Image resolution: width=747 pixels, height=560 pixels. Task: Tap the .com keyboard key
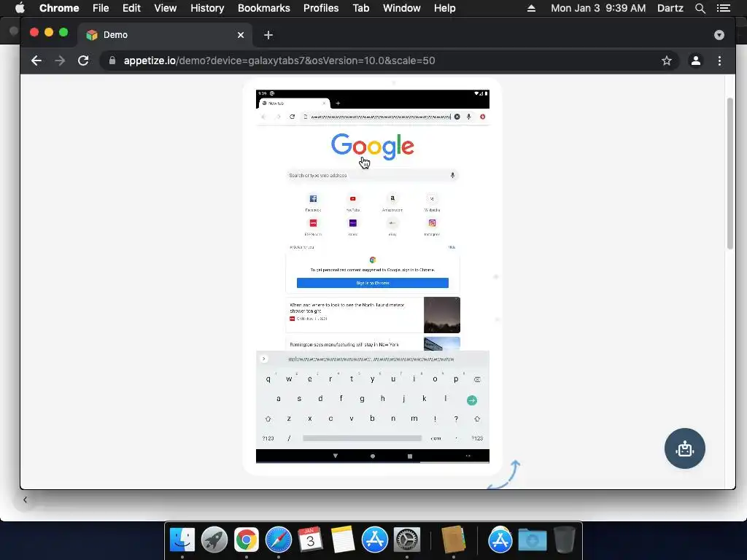436,438
